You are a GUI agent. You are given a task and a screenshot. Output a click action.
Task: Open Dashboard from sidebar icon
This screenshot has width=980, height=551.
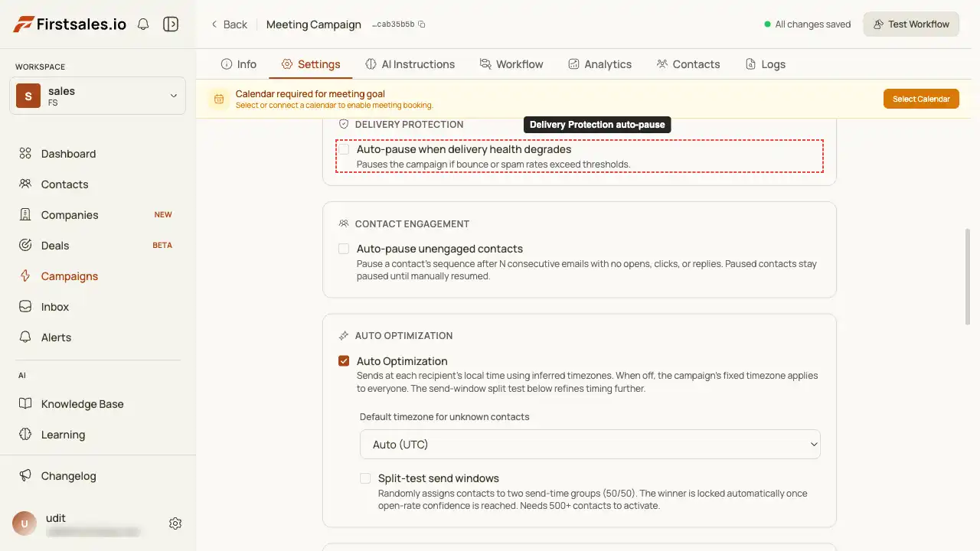[25, 154]
